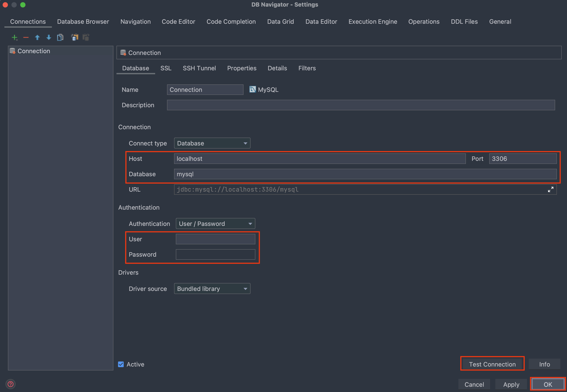Expand the URL field with the arrows icon

[x=551, y=189]
